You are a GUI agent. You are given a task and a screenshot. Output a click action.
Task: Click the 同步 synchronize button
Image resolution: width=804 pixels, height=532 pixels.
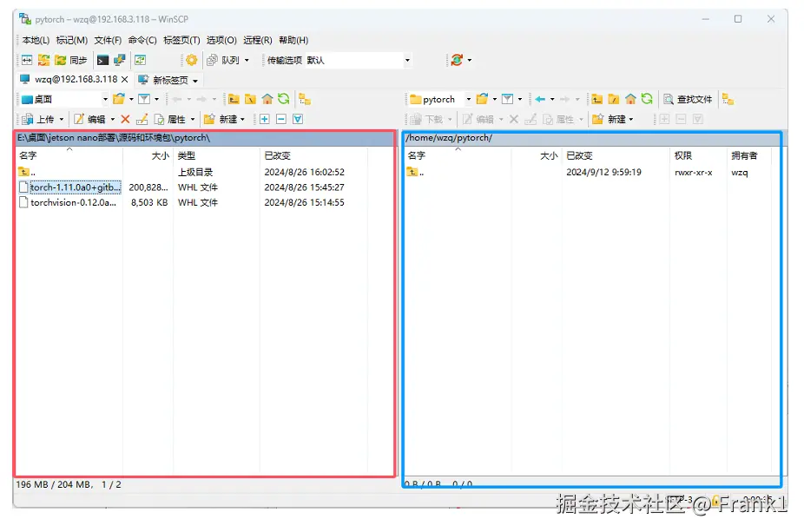pos(71,61)
